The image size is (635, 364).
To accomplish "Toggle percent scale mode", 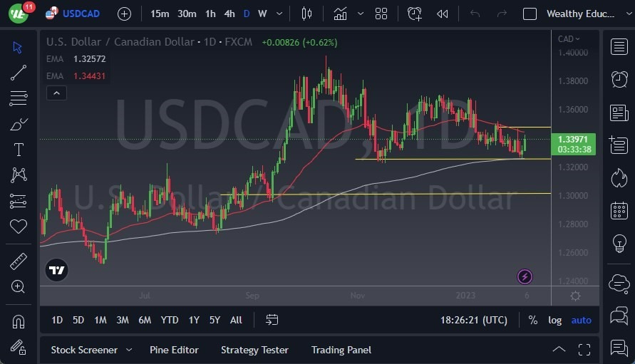I will [532, 320].
